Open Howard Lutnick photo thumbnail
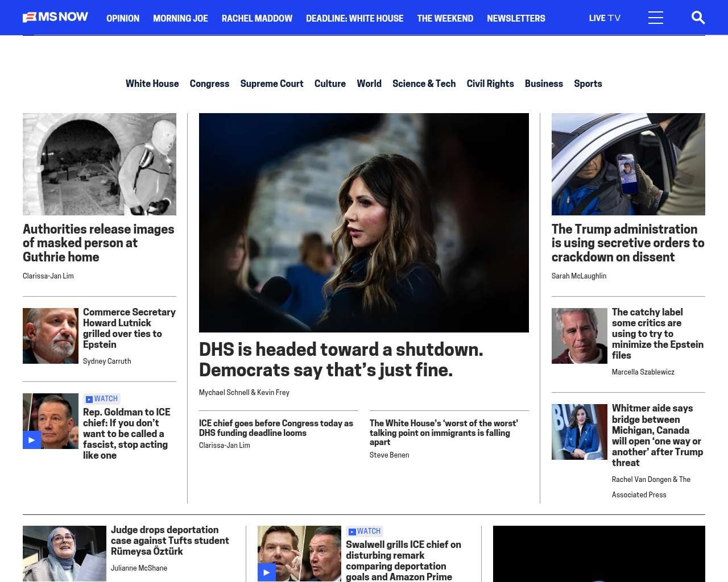The image size is (728, 582). [x=51, y=336]
